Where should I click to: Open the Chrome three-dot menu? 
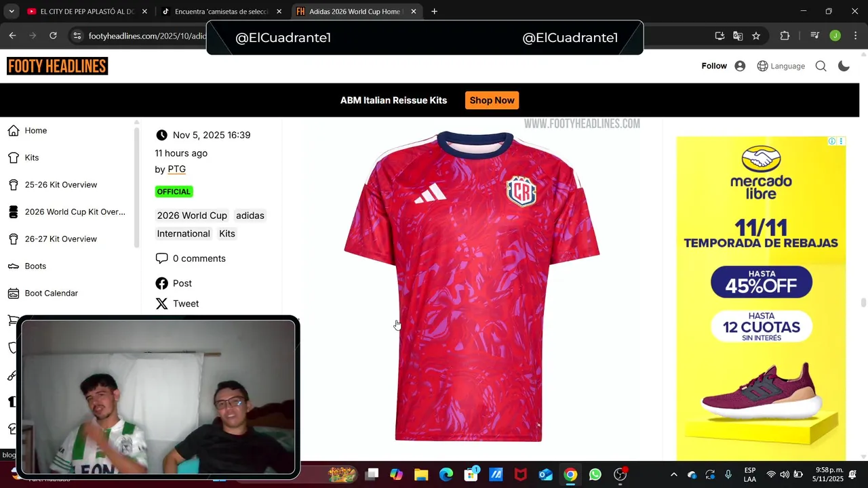coord(854,36)
